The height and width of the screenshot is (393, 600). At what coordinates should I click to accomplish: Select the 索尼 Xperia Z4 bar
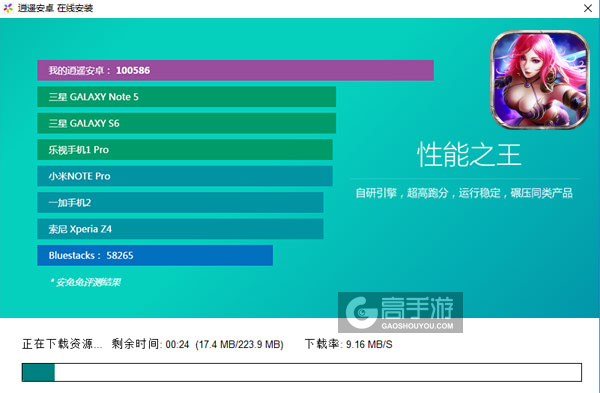tap(180, 229)
